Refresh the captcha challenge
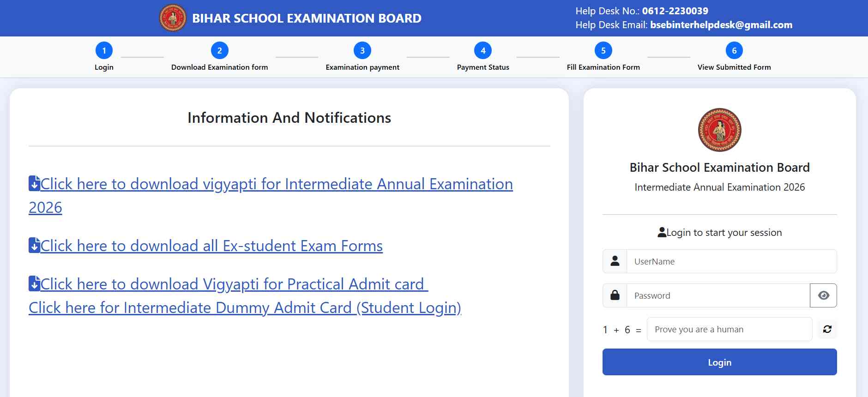 [827, 329]
